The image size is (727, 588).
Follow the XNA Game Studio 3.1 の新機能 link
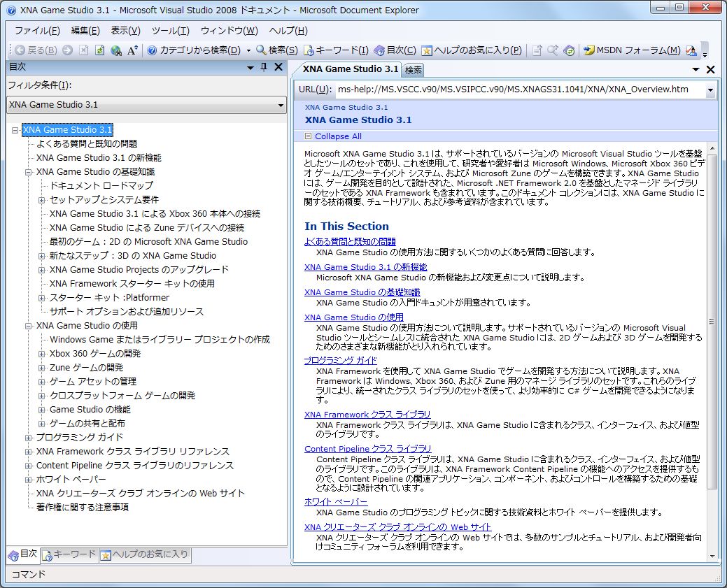pos(365,267)
